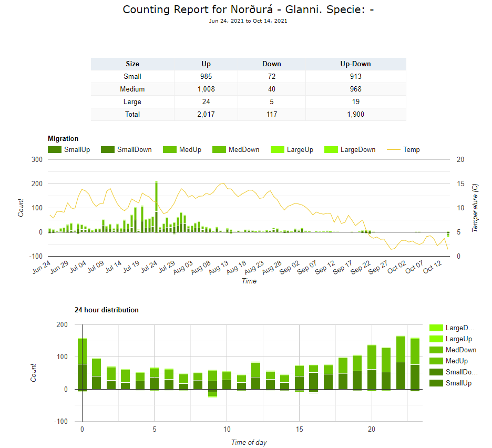Screen dimensions: 492x448
Task: Click the MedUp swatch in 24 hour legend
Action: click(x=436, y=361)
